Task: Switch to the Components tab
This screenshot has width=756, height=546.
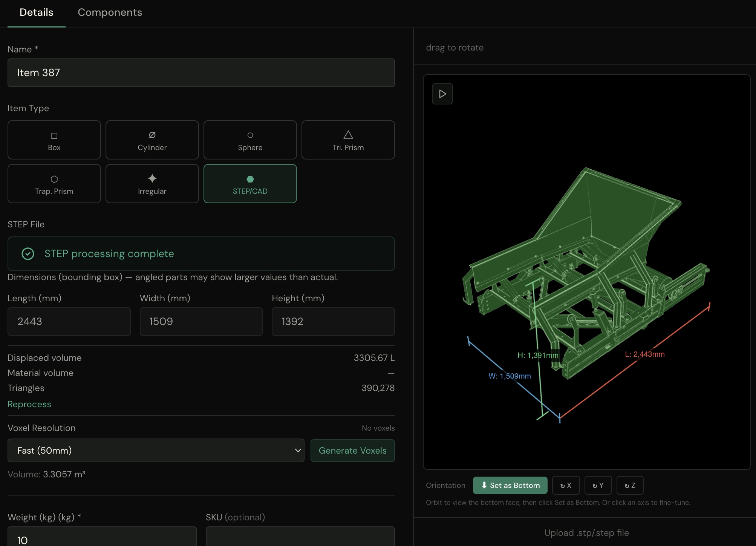Action: coord(110,12)
